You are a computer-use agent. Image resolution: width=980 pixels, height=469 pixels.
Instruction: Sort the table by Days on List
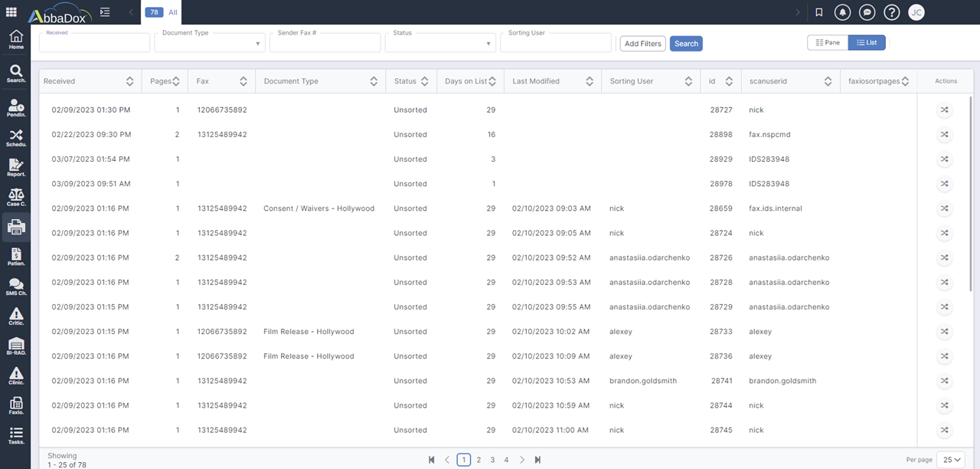(x=492, y=80)
